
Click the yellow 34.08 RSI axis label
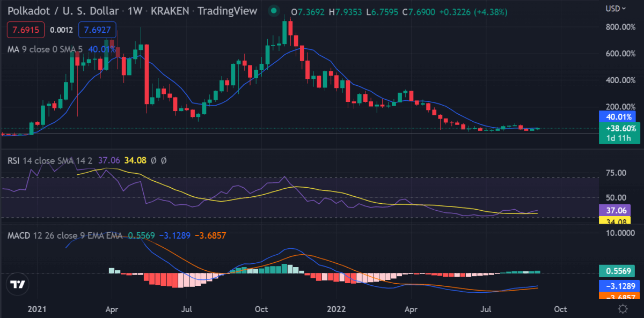(x=617, y=220)
